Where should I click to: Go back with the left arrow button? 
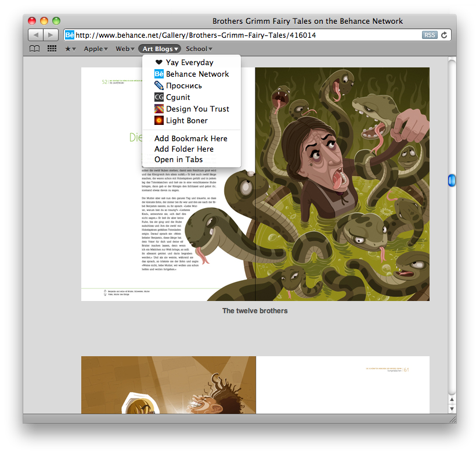pos(36,35)
